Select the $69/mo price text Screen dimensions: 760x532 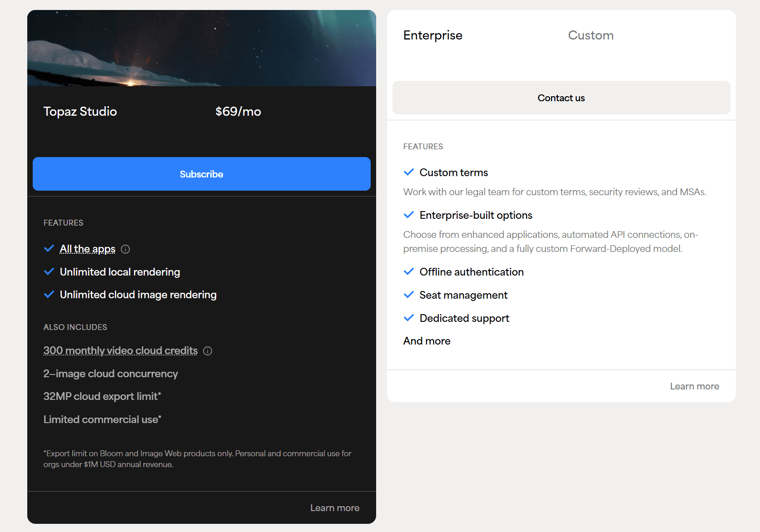[x=238, y=111]
